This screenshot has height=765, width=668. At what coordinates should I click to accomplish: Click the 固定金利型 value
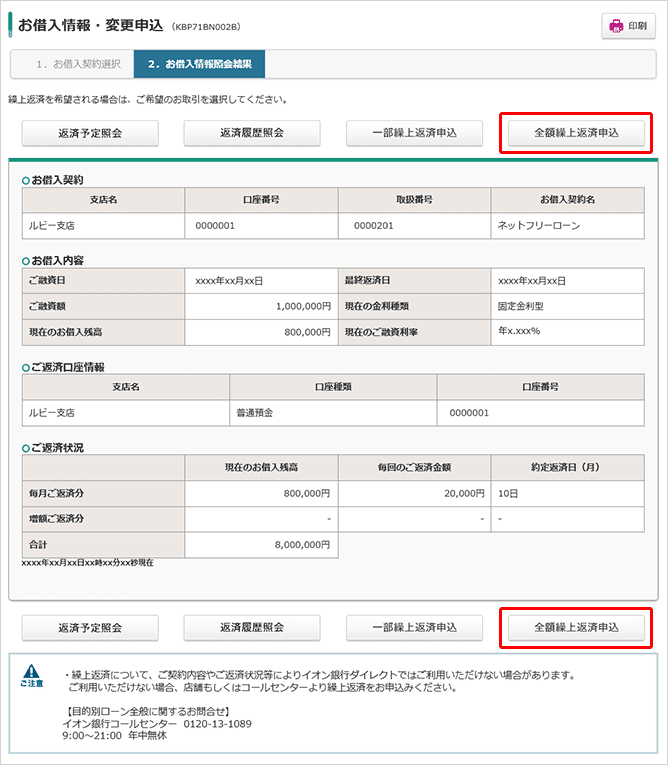(x=521, y=306)
